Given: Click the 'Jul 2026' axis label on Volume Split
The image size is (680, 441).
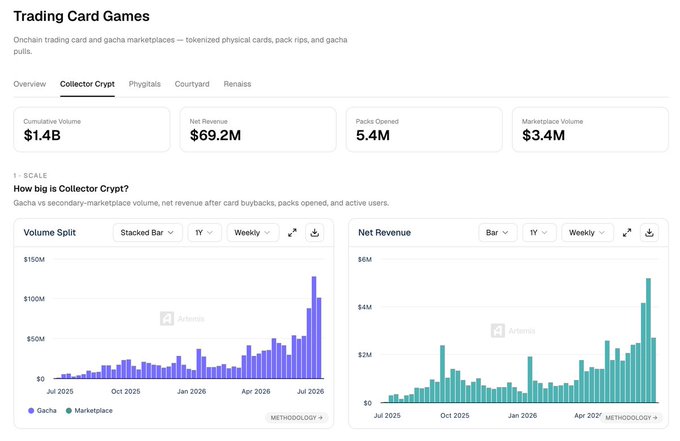Looking at the screenshot, I should pyautogui.click(x=311, y=391).
